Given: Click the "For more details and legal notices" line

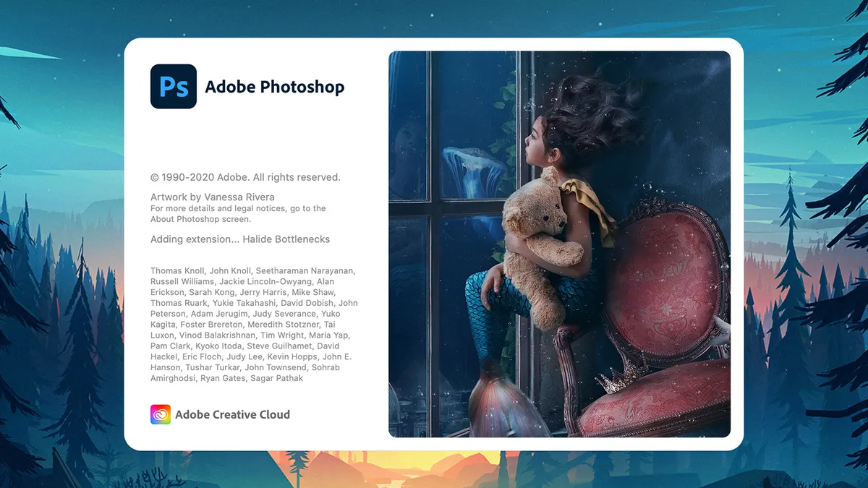Looking at the screenshot, I should pos(238,208).
